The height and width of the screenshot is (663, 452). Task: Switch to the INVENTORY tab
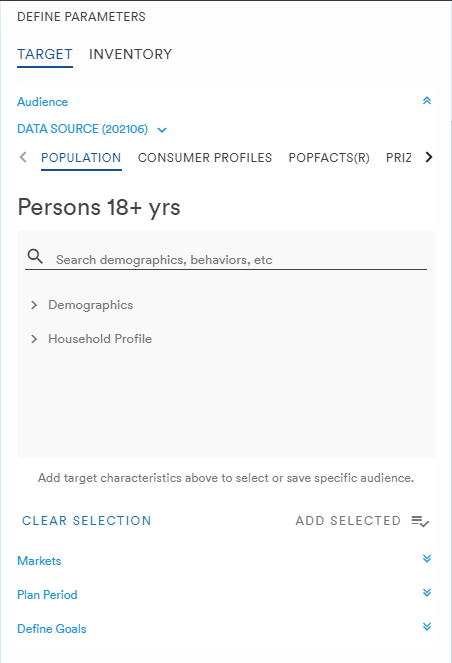tap(130, 54)
